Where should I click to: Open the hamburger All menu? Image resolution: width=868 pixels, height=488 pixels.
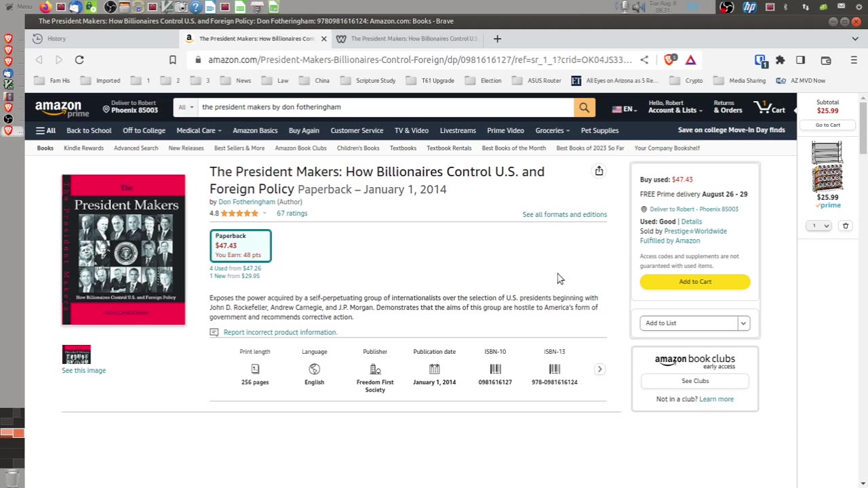click(x=45, y=130)
